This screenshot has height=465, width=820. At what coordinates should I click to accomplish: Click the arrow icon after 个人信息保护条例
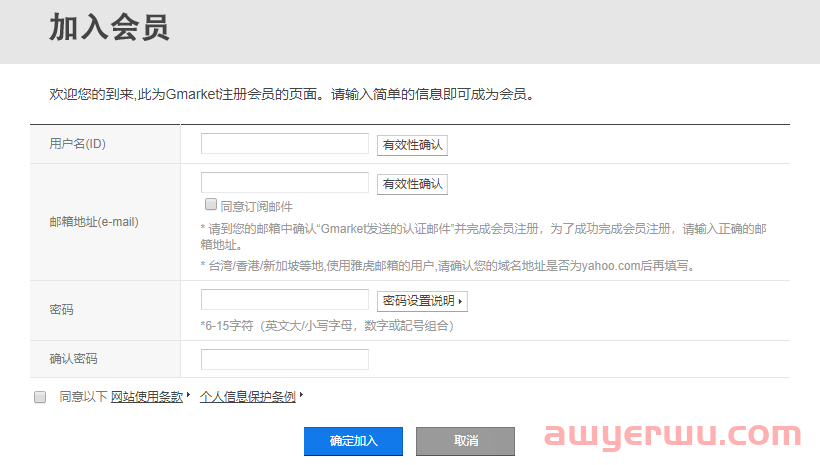pos(301,395)
